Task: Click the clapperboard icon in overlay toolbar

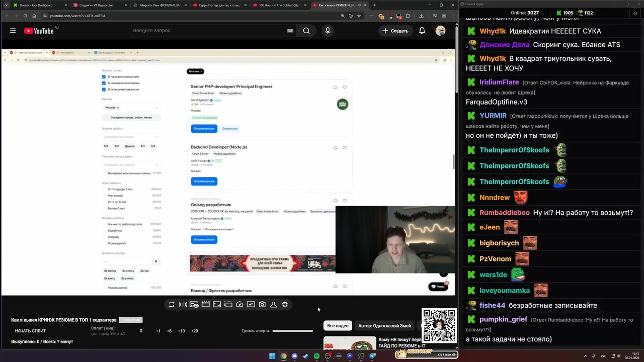Action: tap(206, 305)
